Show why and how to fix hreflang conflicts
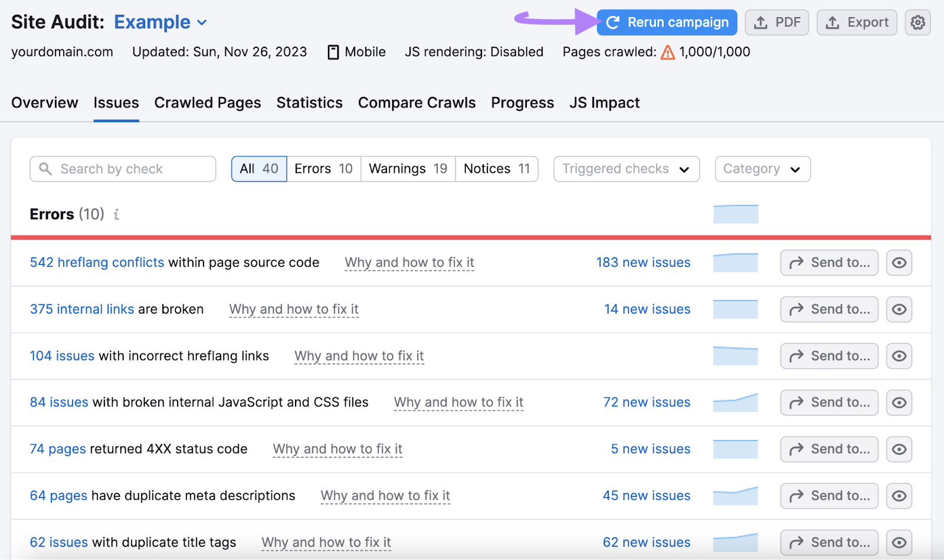Viewport: 944px width, 560px height. (409, 263)
